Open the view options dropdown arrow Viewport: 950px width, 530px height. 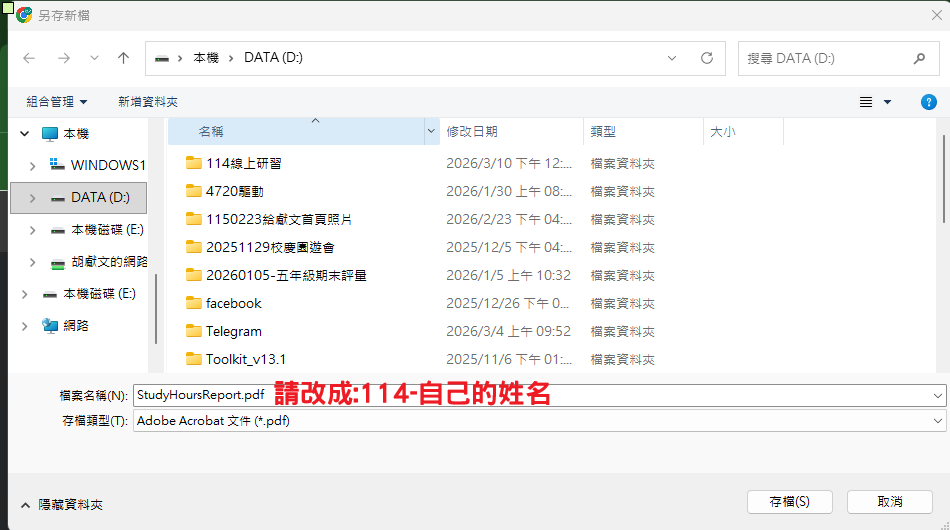[x=888, y=102]
